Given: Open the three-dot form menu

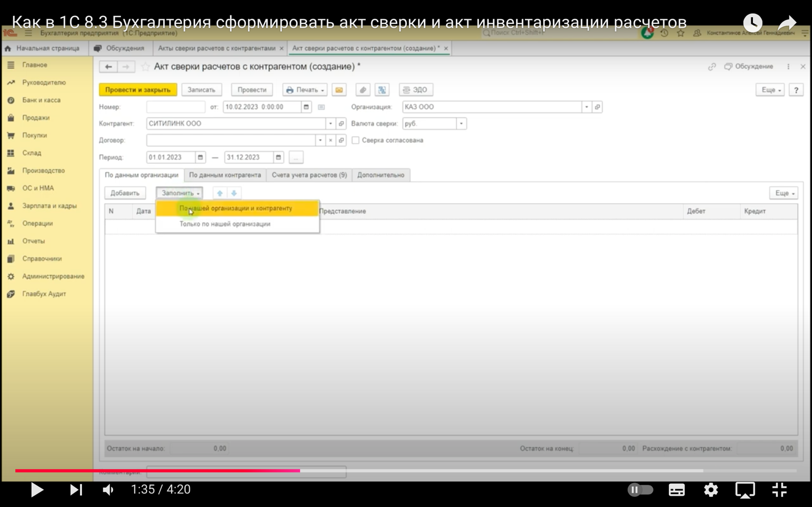Looking at the screenshot, I should (x=788, y=66).
